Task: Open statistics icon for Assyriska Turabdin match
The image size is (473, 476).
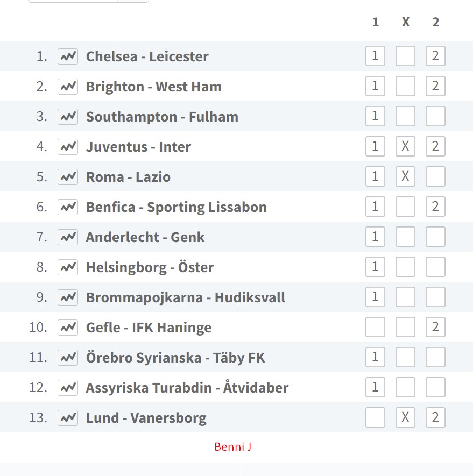Action: coord(68,388)
